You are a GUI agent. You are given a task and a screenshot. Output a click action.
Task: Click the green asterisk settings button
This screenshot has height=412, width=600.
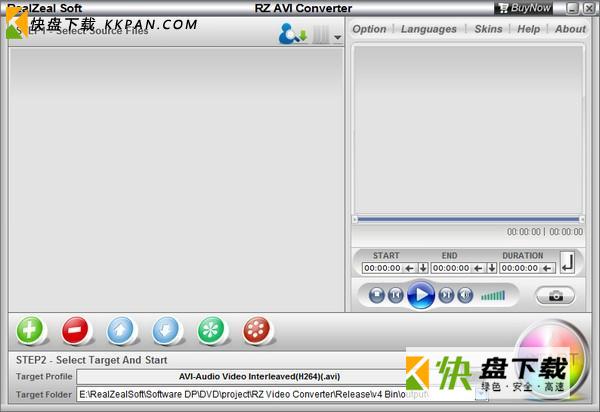coord(211,330)
